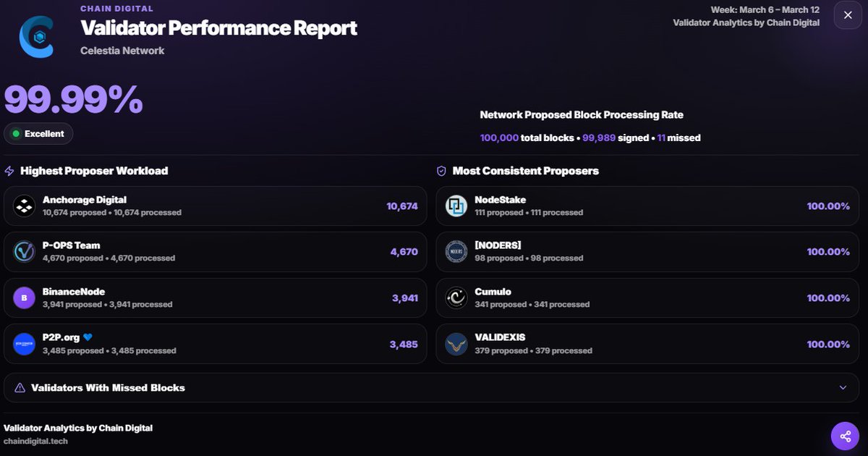Click [NODERS]'s 100.00% consistency value
This screenshot has height=456, width=868.
[828, 252]
